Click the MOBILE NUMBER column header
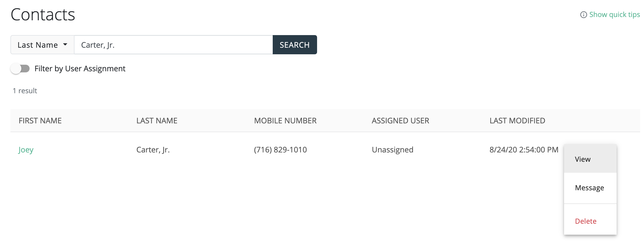The image size is (644, 244). (285, 121)
